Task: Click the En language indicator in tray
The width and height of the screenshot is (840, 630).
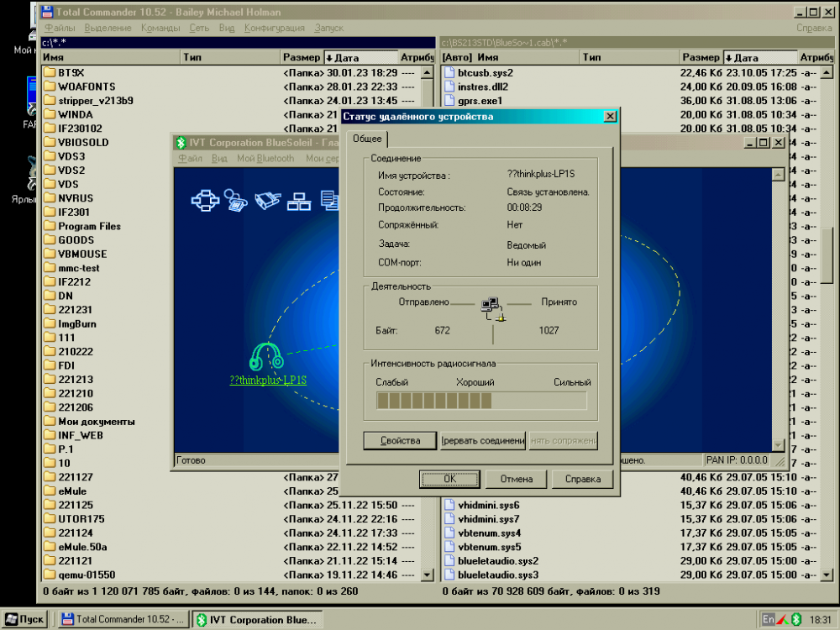Action: pos(768,619)
